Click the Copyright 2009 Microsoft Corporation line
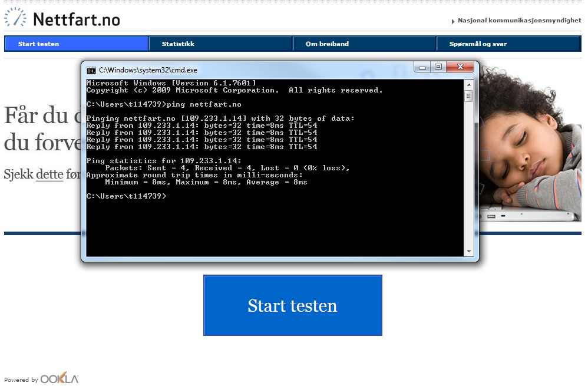This screenshot has width=588, height=386. click(x=234, y=90)
